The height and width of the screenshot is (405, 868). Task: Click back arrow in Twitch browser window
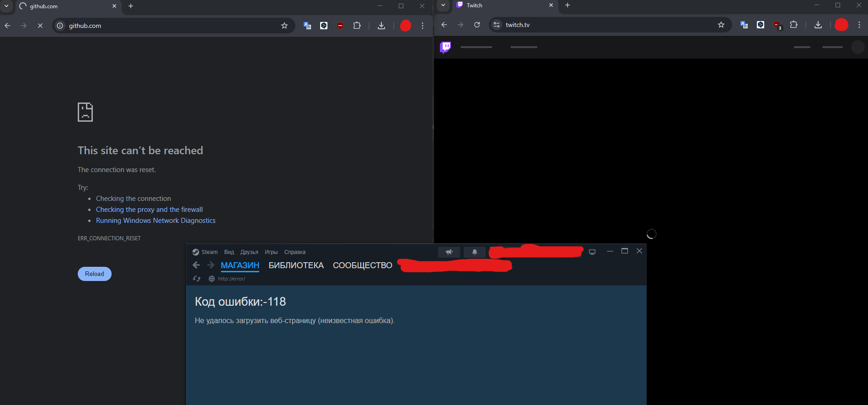(444, 25)
